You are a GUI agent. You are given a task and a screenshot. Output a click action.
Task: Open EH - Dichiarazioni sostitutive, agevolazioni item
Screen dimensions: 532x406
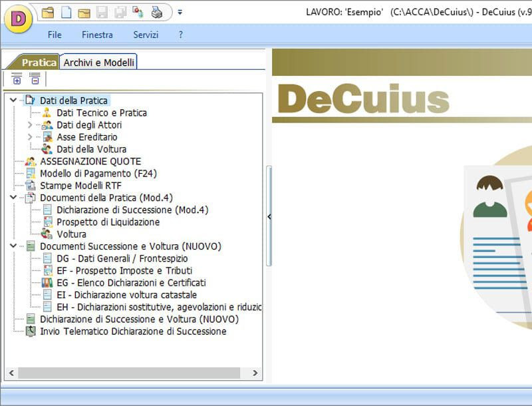tap(159, 307)
